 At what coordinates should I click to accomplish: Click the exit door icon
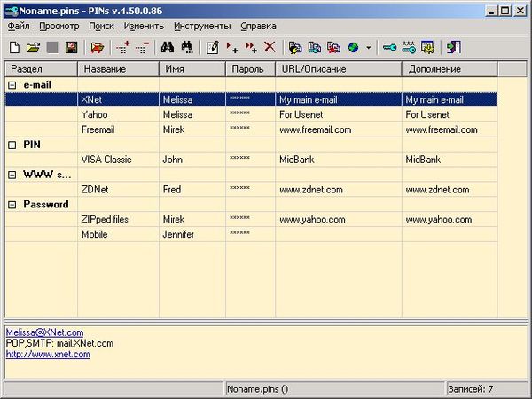(x=454, y=48)
